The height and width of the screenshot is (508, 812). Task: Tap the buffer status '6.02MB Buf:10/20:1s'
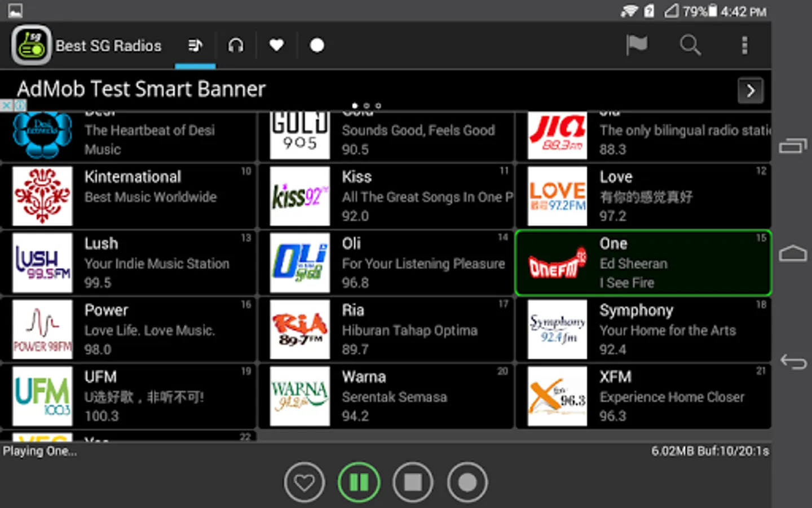pos(710,451)
